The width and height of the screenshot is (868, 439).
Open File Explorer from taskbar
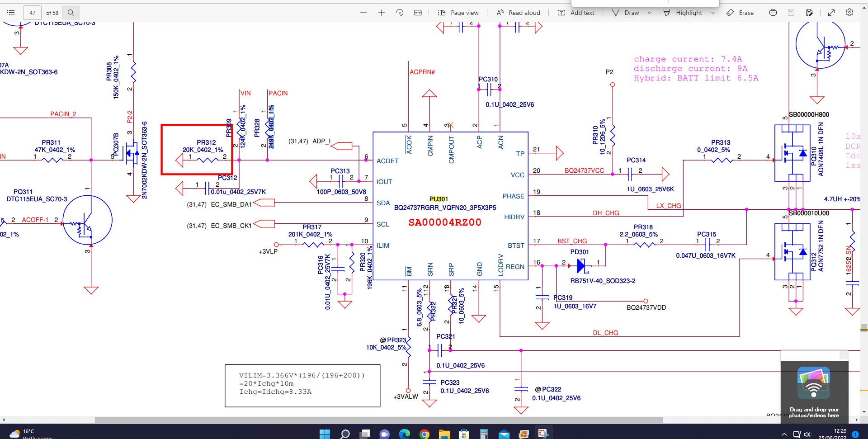444,434
